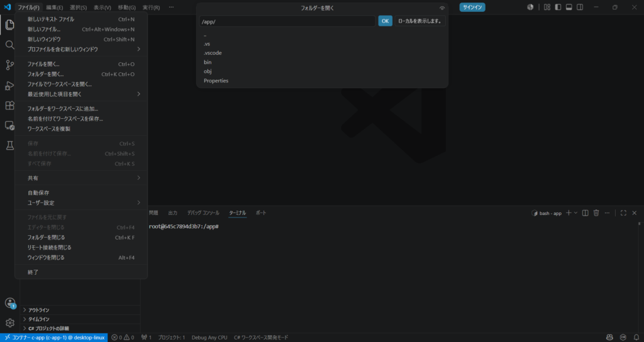Open the Extensions view icon
Screen dimensions: 644x342
(9, 106)
